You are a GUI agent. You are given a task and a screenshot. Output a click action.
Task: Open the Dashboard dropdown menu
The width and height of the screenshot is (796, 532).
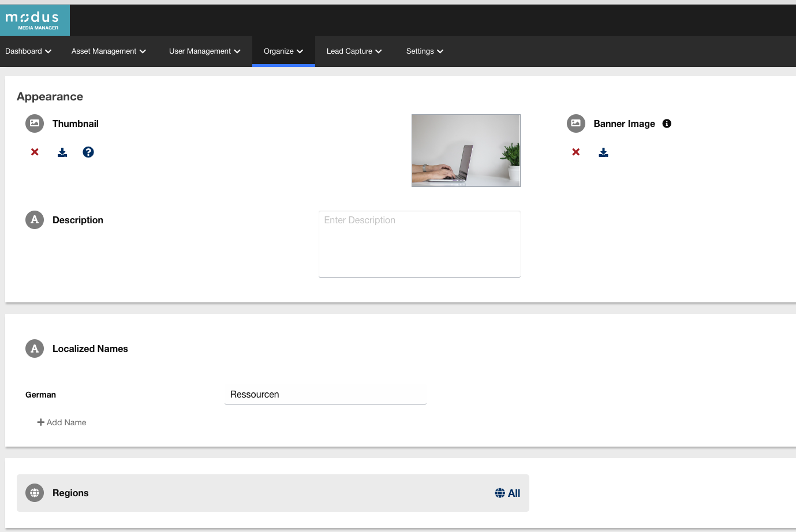click(x=28, y=51)
